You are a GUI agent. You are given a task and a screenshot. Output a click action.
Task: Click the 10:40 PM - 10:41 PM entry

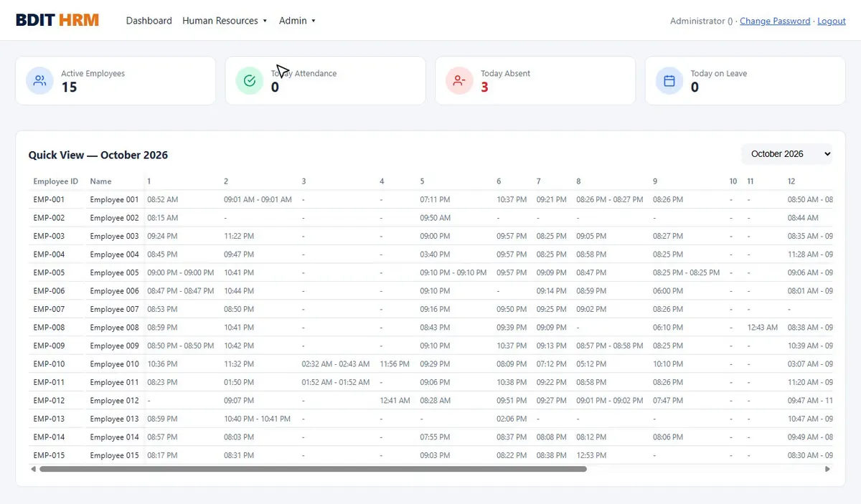coord(258,419)
